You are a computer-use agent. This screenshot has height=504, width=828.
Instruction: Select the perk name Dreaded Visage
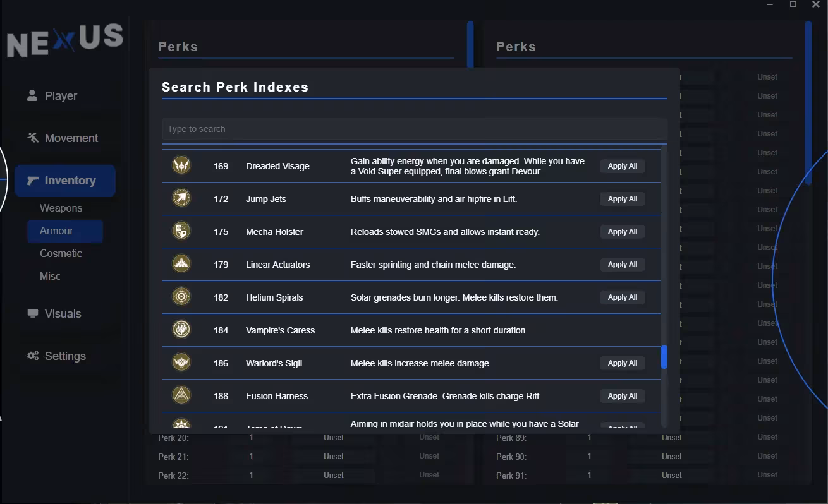[x=277, y=166]
